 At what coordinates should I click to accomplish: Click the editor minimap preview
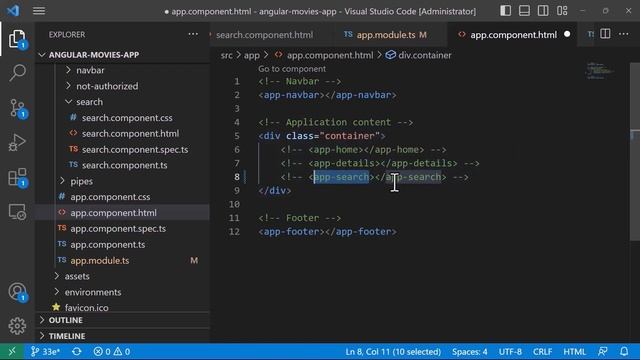pyautogui.click(x=600, y=70)
